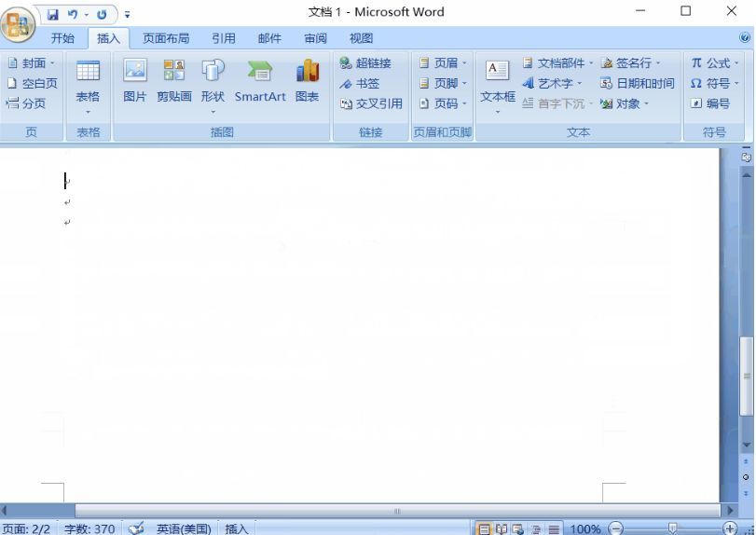Click the 页面: 2/2 status indicator
The image size is (756, 535).
[26, 528]
